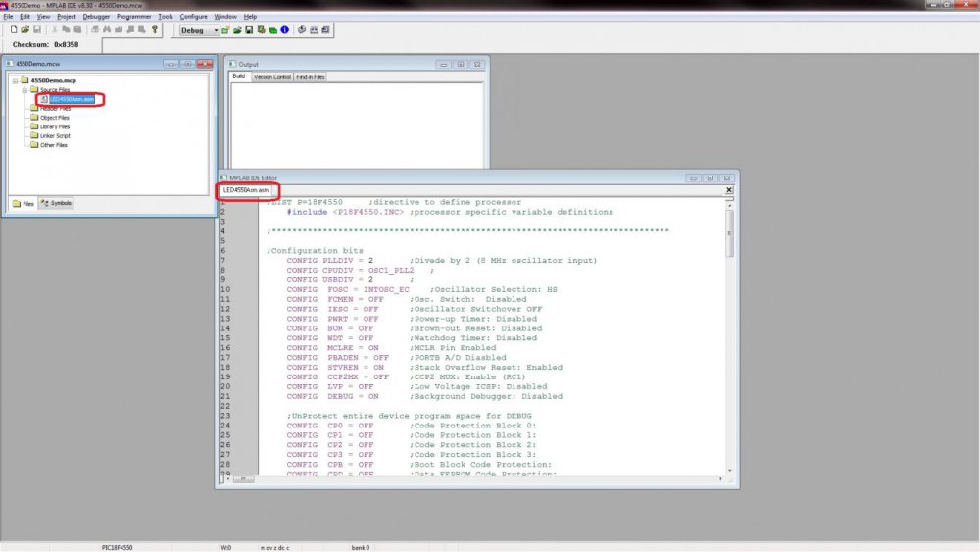
Task: Select the Files tab in the project window
Action: [x=24, y=203]
